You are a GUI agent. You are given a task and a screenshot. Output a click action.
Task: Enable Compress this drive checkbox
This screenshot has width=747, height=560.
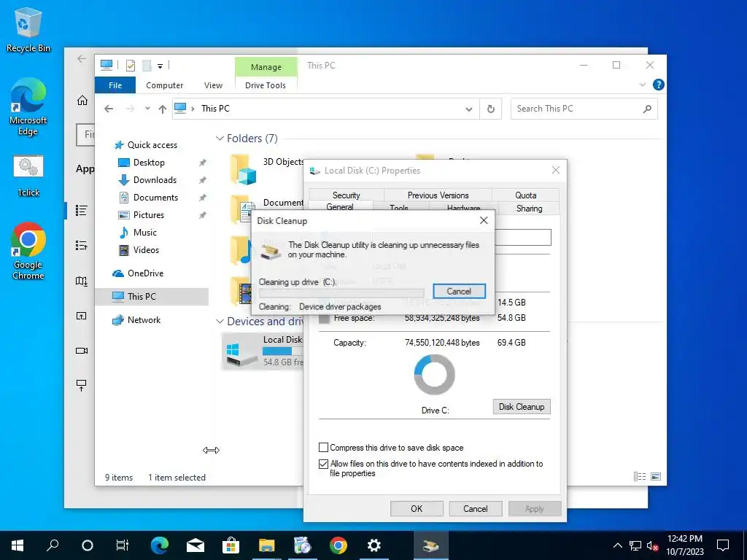323,448
